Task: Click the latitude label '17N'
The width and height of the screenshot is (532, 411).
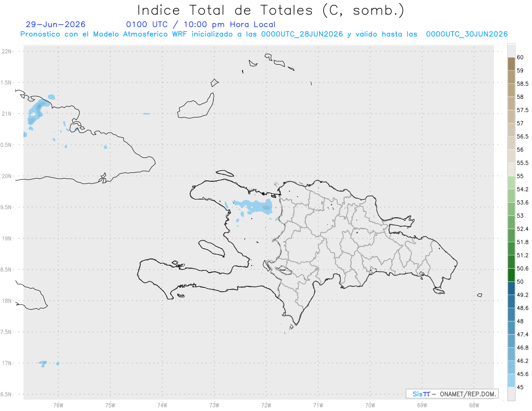Action: tap(8, 363)
